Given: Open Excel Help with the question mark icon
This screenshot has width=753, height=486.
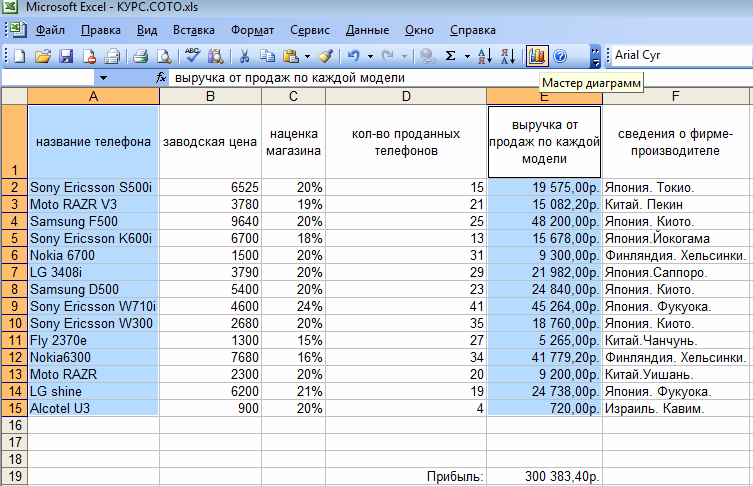Looking at the screenshot, I should [x=560, y=56].
